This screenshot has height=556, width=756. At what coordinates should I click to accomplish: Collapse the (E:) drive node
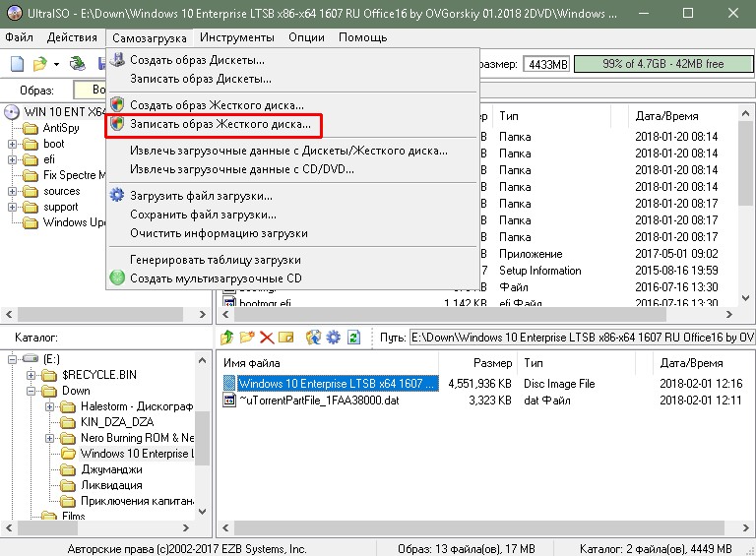tap(12, 359)
